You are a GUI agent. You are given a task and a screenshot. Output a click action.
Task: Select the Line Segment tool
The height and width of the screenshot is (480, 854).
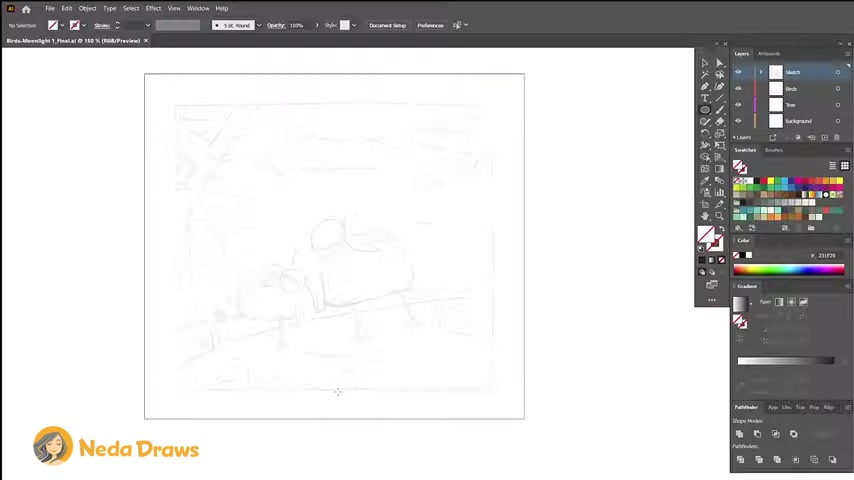[719, 98]
